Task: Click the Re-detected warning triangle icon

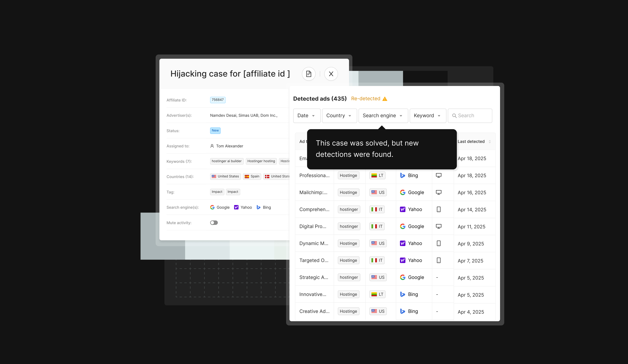Action: pyautogui.click(x=385, y=99)
